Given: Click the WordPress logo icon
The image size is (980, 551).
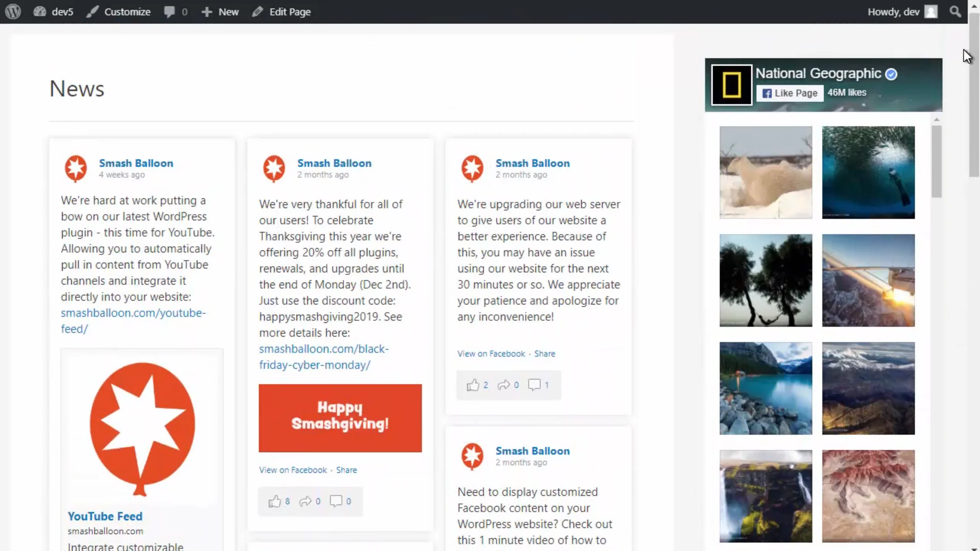Looking at the screenshot, I should [13, 11].
